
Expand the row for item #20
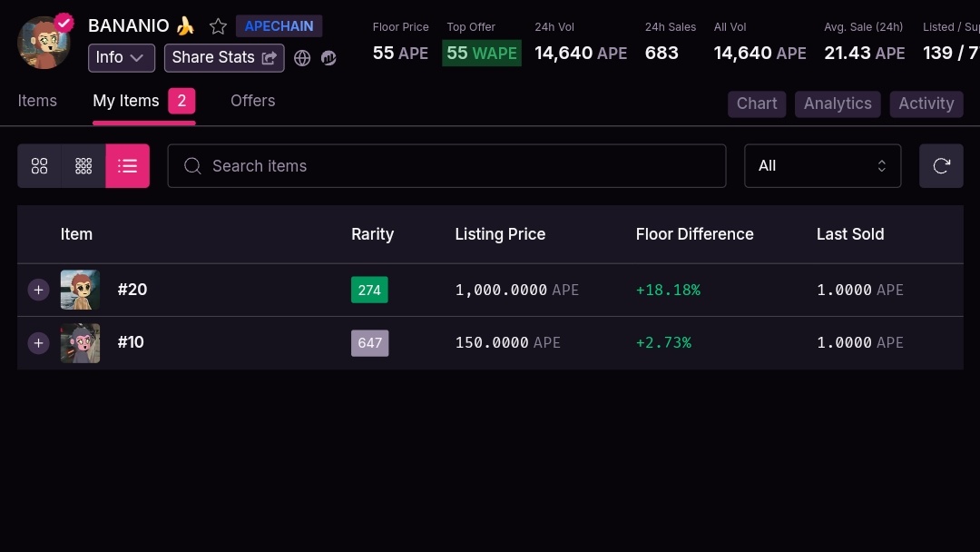coord(38,290)
